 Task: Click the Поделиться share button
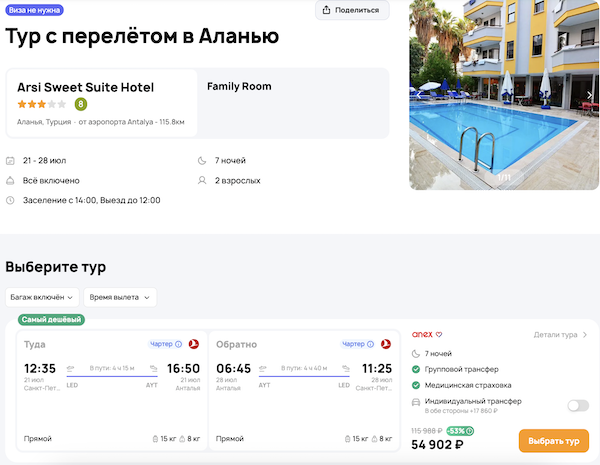(x=352, y=10)
